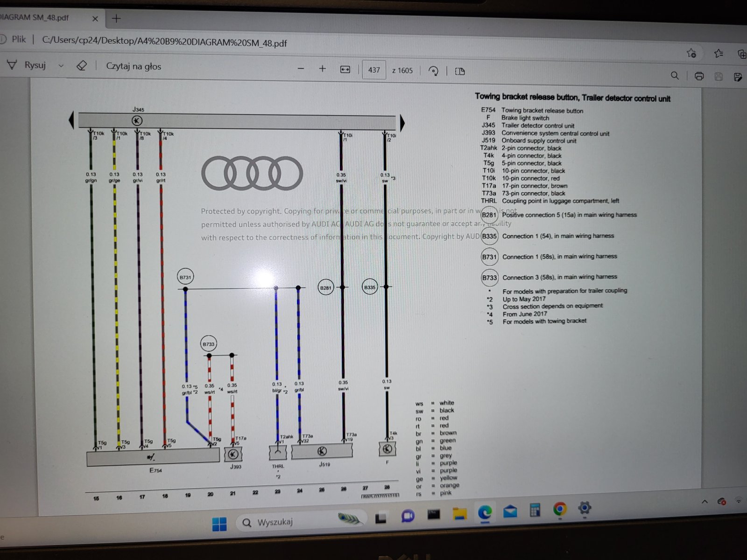Save the PDF with the disk icon
Image resolution: width=747 pixels, height=560 pixels.
tap(719, 77)
